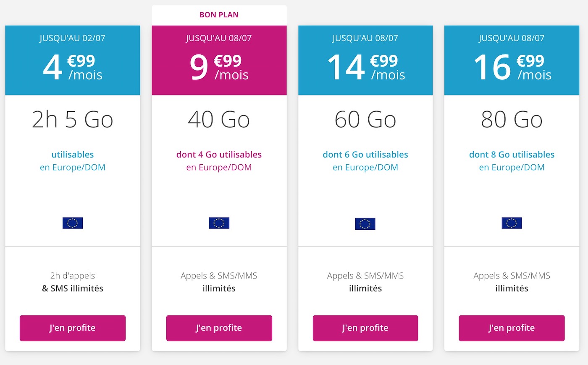Screen dimensions: 588x365
Task: Select J'en profite for the 60 Go plan
Action: point(365,328)
